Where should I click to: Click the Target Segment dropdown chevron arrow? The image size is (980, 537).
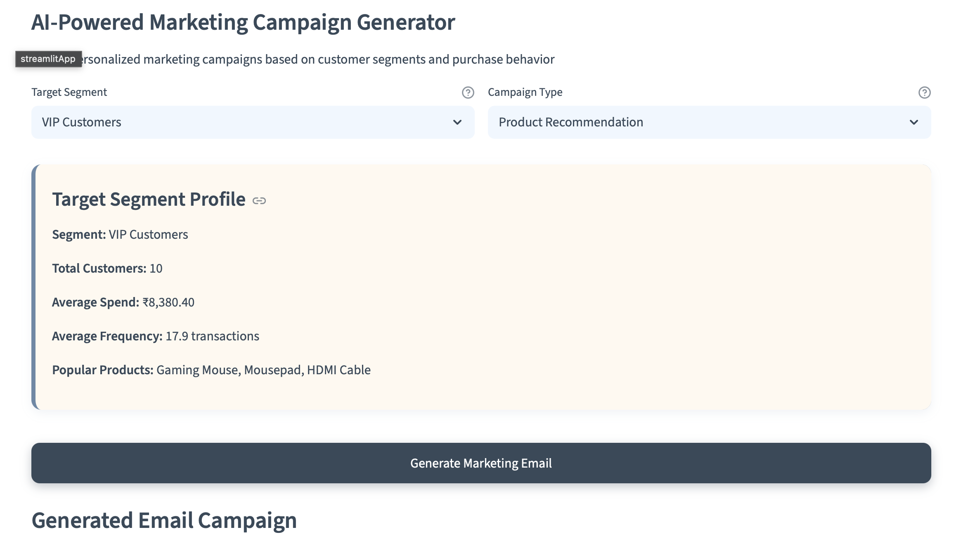457,122
